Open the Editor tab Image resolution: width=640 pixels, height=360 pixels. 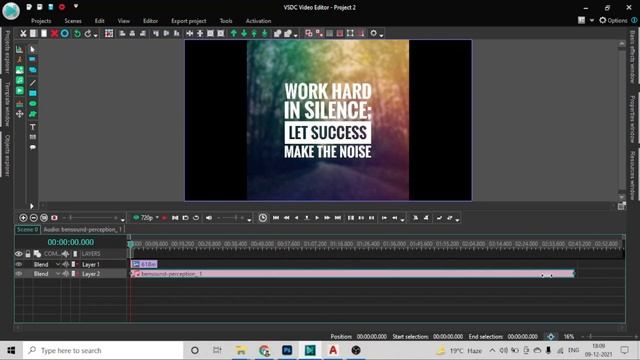coord(150,21)
